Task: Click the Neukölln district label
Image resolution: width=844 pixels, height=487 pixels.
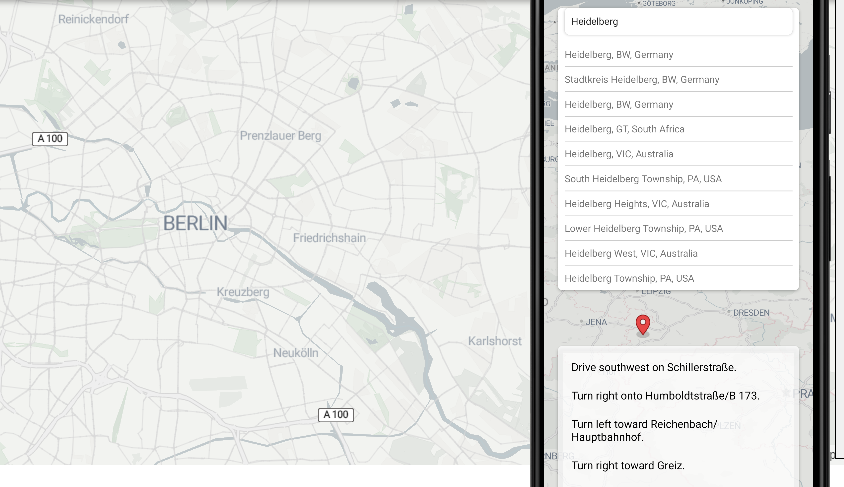Action: pyautogui.click(x=296, y=353)
